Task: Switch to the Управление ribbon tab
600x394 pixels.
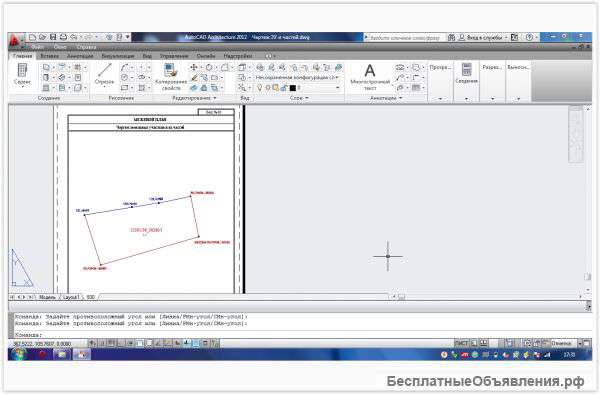Action: pos(174,56)
